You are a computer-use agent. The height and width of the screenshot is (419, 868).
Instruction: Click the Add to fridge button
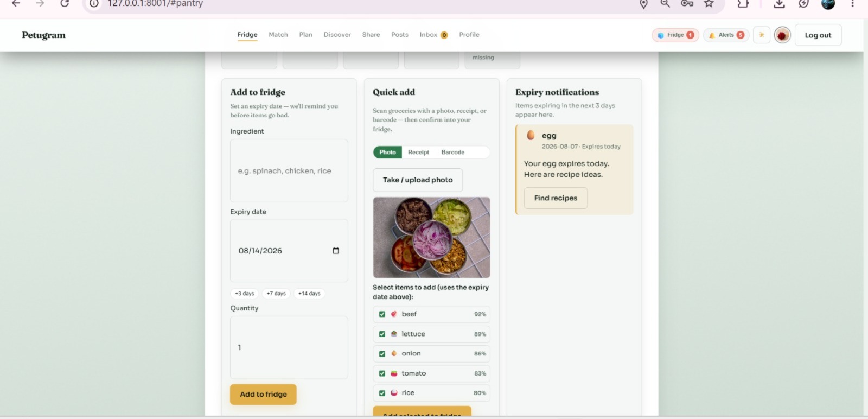(x=263, y=395)
